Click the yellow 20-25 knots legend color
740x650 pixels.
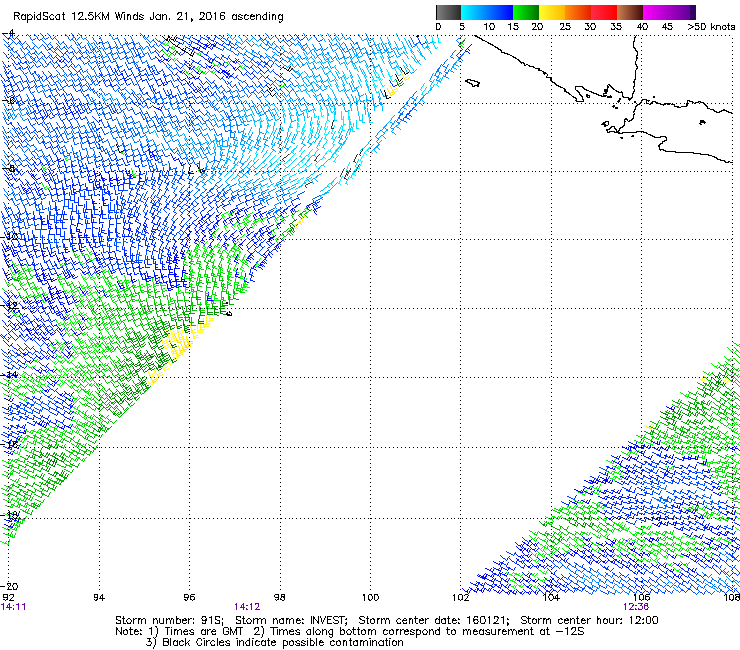tap(552, 12)
